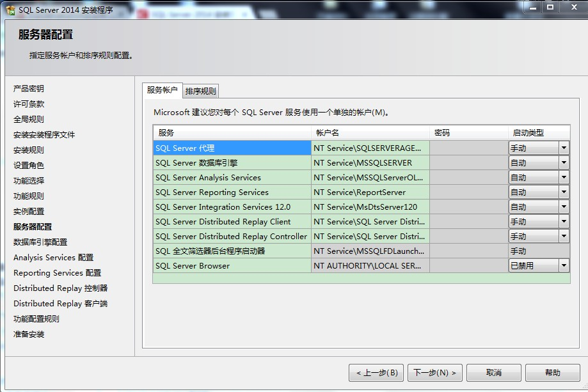Screen dimensions: 588x392
Task: Click NT AUTHORITY\LOCAL SER... account cell
Action: (370, 266)
